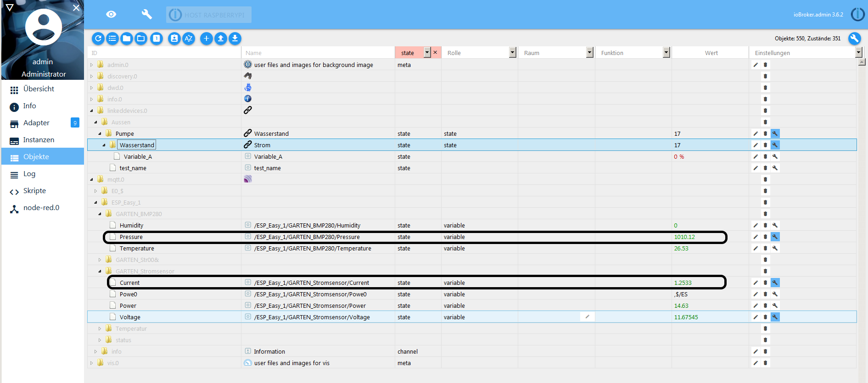The image size is (868, 383).
Task: Open custom settings wrench for Current row
Action: click(x=775, y=283)
